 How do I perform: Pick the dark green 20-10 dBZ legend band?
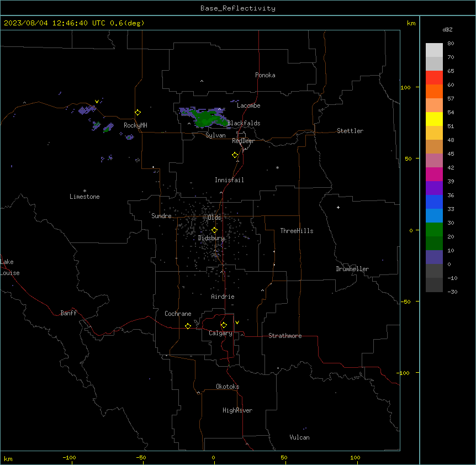pyautogui.click(x=434, y=244)
